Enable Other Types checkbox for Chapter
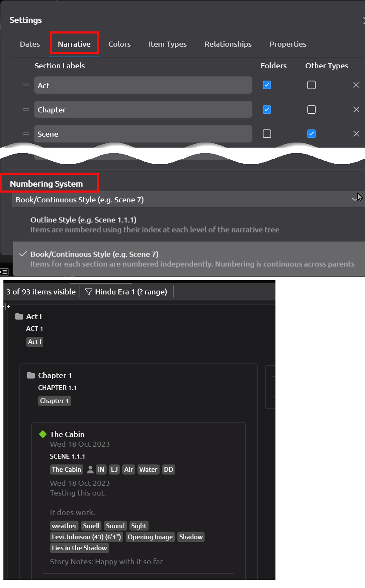The height and width of the screenshot is (588, 365). coord(312,109)
